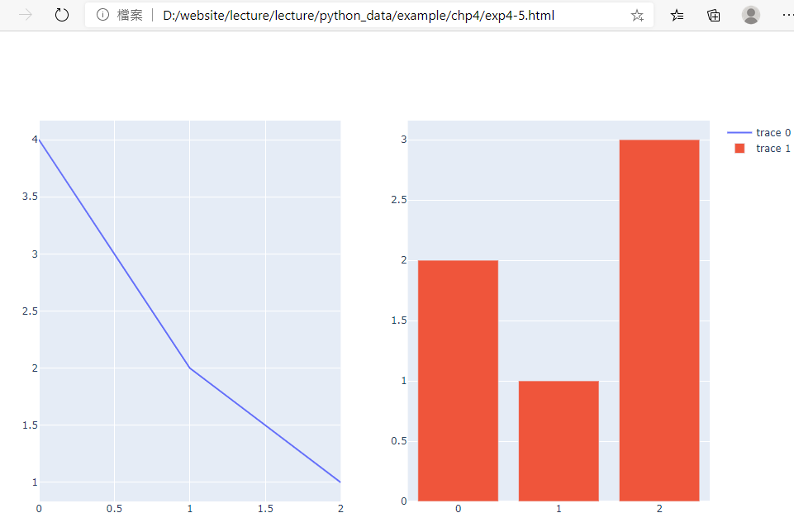Open browser settings ellipsis menu
This screenshot has width=794, height=532.
tap(787, 15)
